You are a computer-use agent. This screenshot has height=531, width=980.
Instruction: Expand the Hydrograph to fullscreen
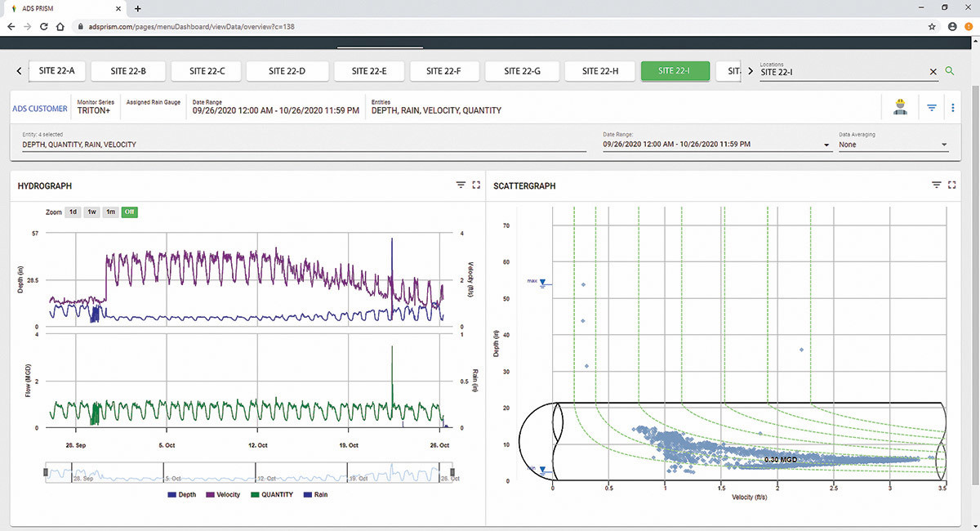tap(476, 185)
